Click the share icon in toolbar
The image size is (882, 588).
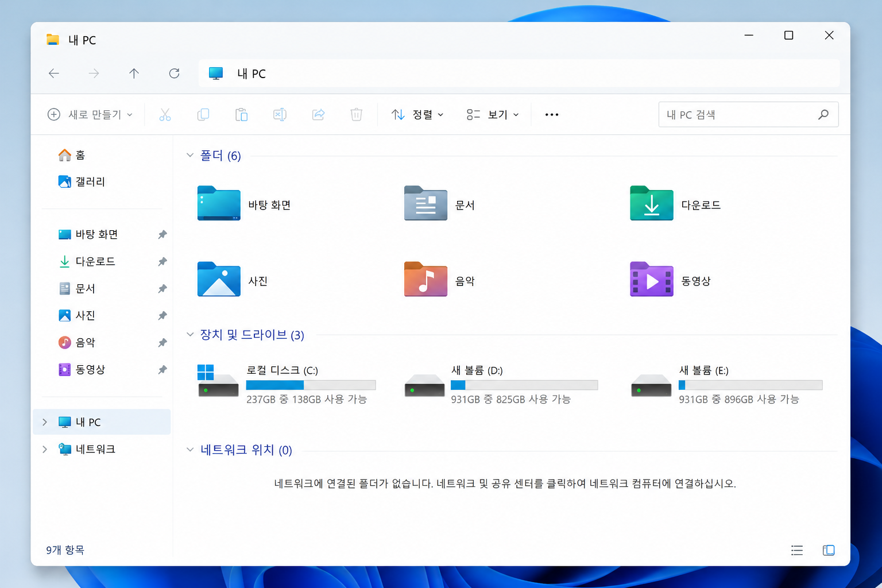coord(319,115)
